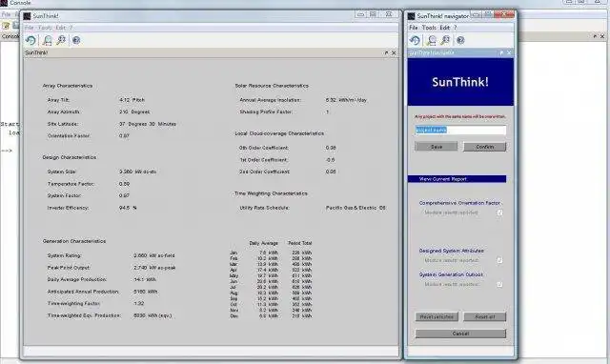The width and height of the screenshot is (610, 364).
Task: Toggle Designed System Attributes results checkbox
Action: click(x=499, y=260)
